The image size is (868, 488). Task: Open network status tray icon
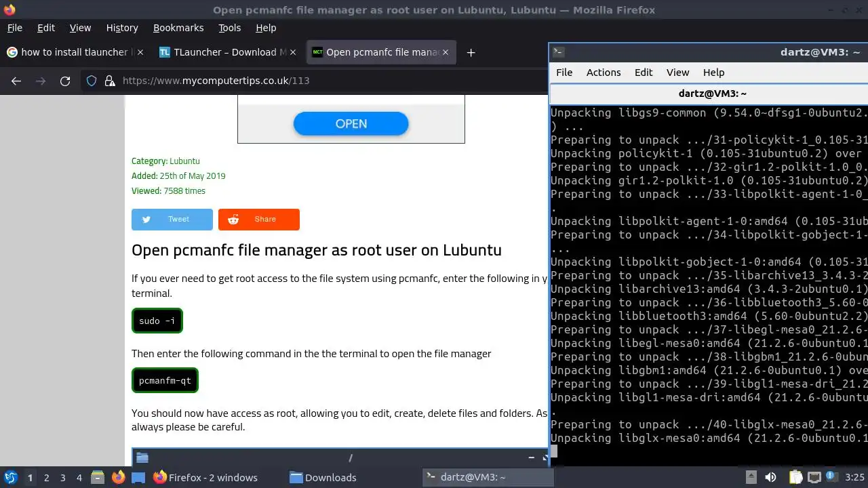(814, 477)
